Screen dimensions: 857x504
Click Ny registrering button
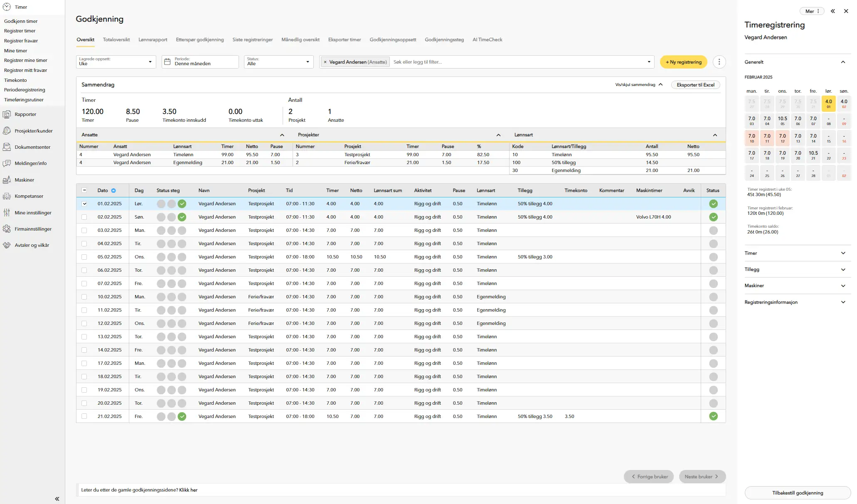pyautogui.click(x=684, y=62)
